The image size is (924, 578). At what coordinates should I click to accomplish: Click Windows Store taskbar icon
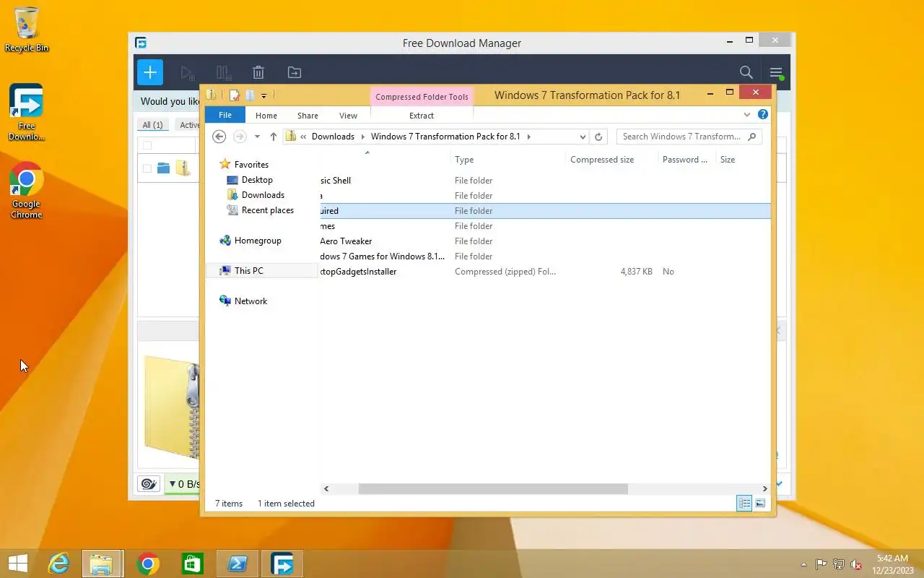(x=192, y=564)
